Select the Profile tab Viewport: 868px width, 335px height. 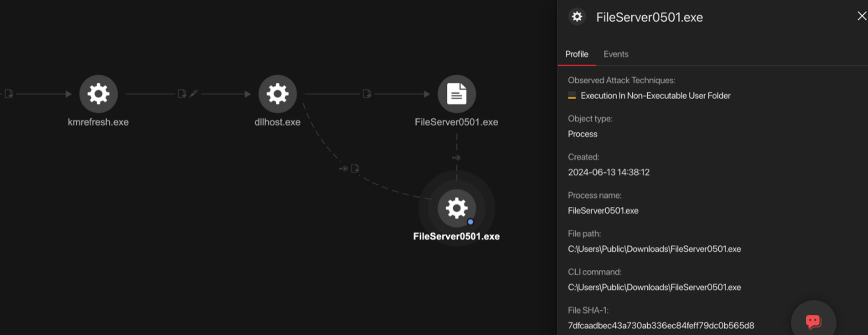pos(577,54)
